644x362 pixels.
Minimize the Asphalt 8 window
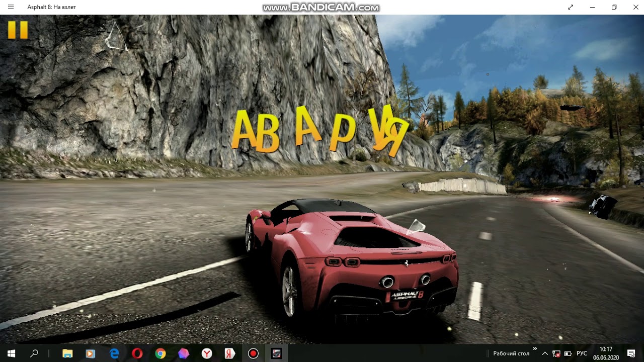[592, 7]
